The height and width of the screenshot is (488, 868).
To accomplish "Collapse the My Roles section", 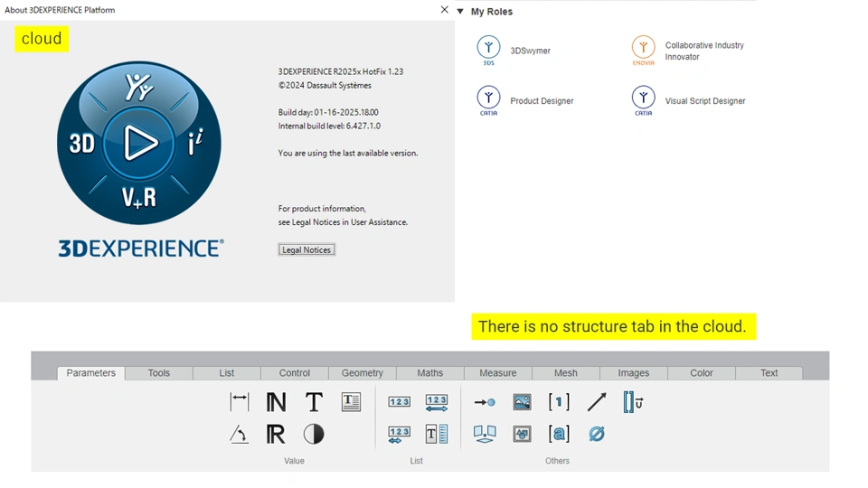I will coord(460,11).
